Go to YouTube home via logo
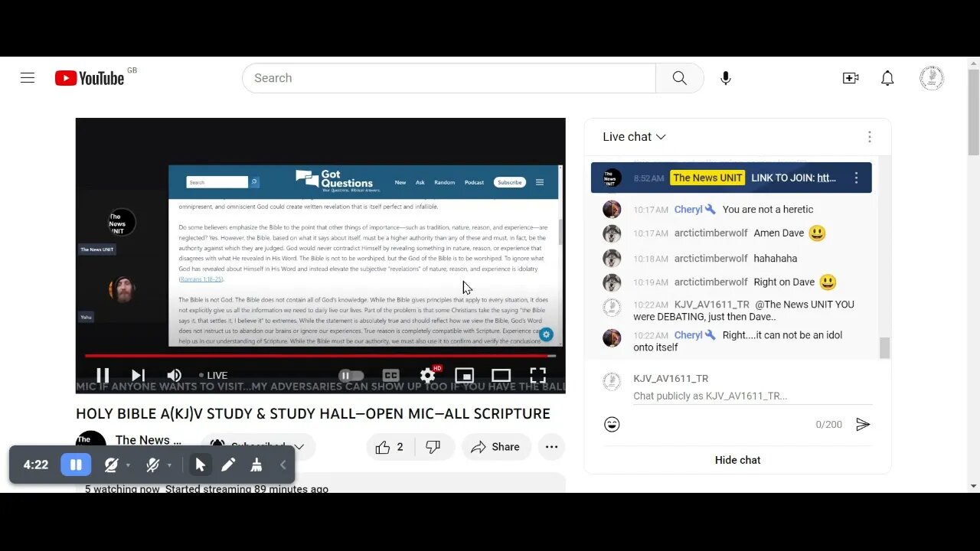The width and height of the screenshot is (980, 551). pyautogui.click(x=90, y=78)
